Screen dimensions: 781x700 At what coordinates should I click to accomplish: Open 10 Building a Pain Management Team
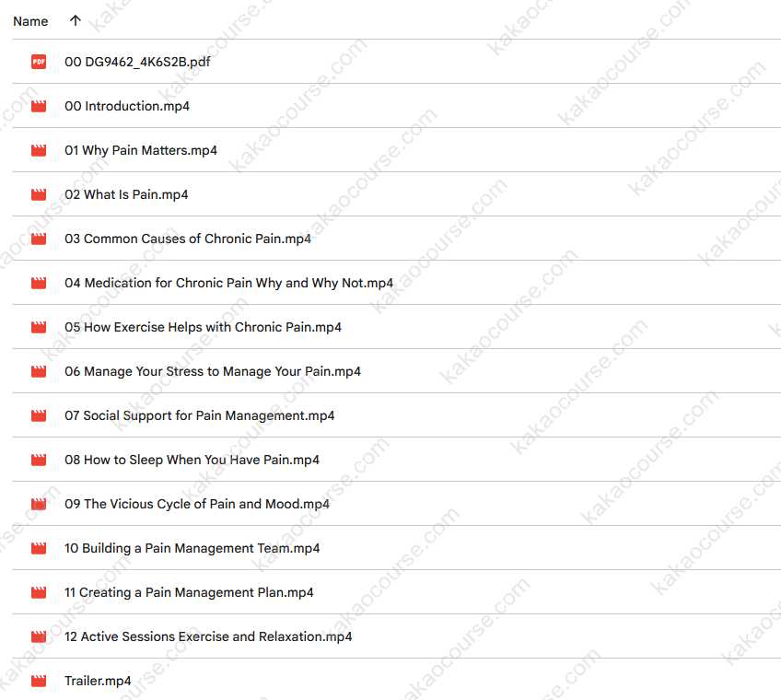tap(192, 548)
